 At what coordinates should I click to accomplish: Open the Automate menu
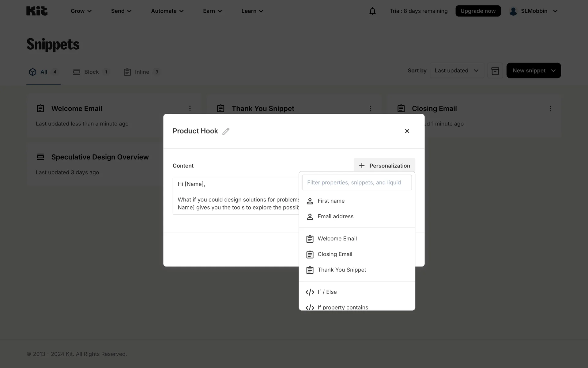tap(167, 11)
